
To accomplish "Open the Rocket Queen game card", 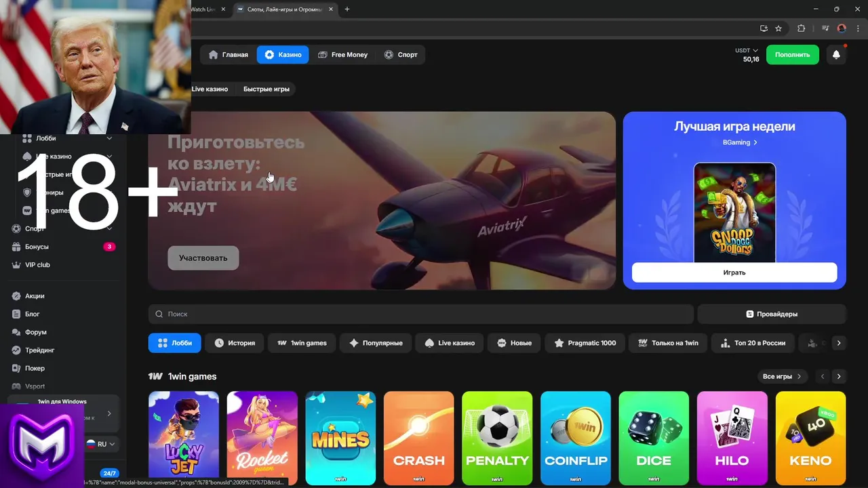I will pos(262,437).
